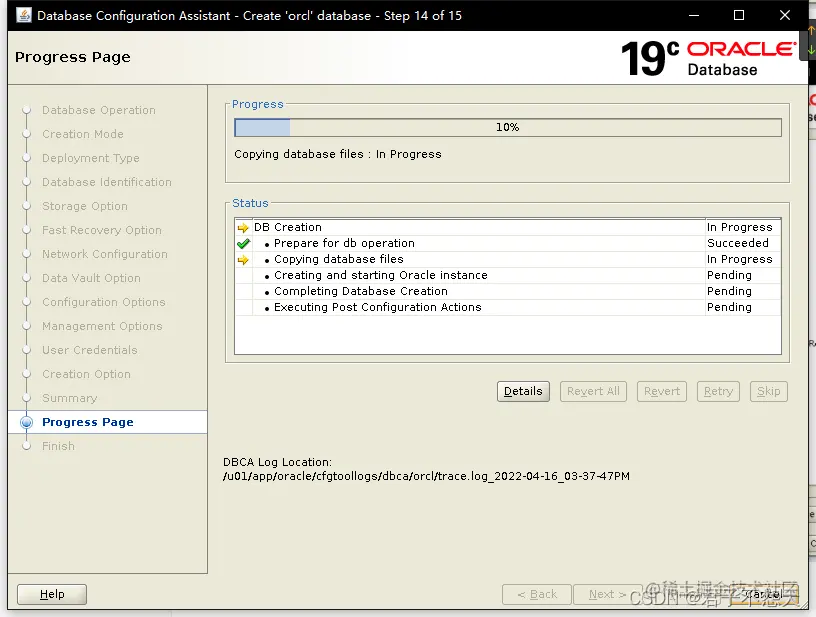Open Help for this page

click(x=52, y=594)
